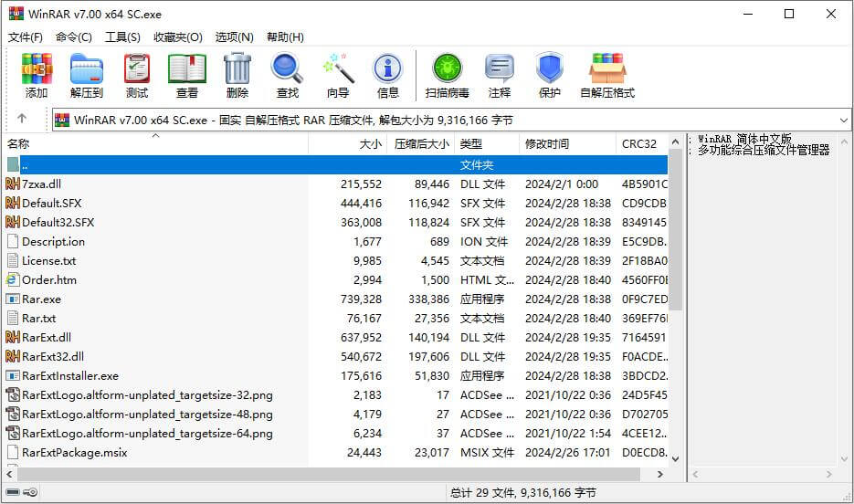Select the Rar.txt file name
The width and height of the screenshot is (854, 504).
[x=38, y=318]
